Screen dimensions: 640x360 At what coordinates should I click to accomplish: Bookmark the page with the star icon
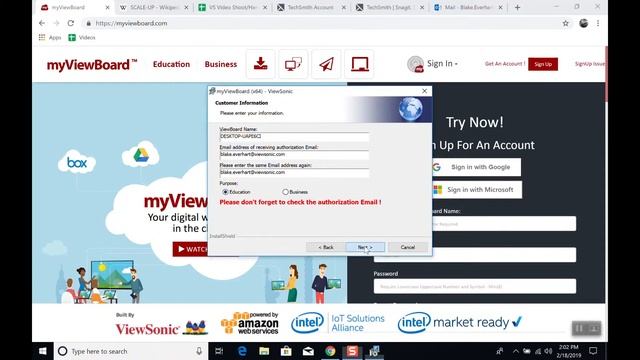point(565,23)
